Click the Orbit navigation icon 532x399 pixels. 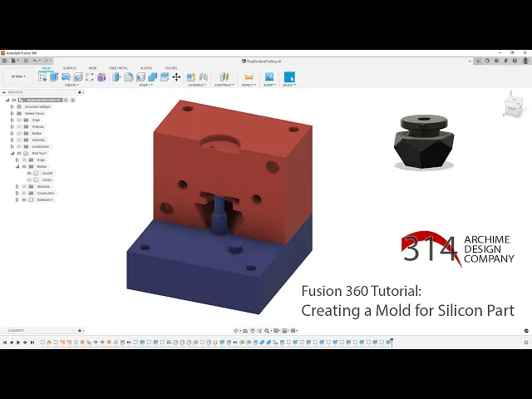click(236, 331)
